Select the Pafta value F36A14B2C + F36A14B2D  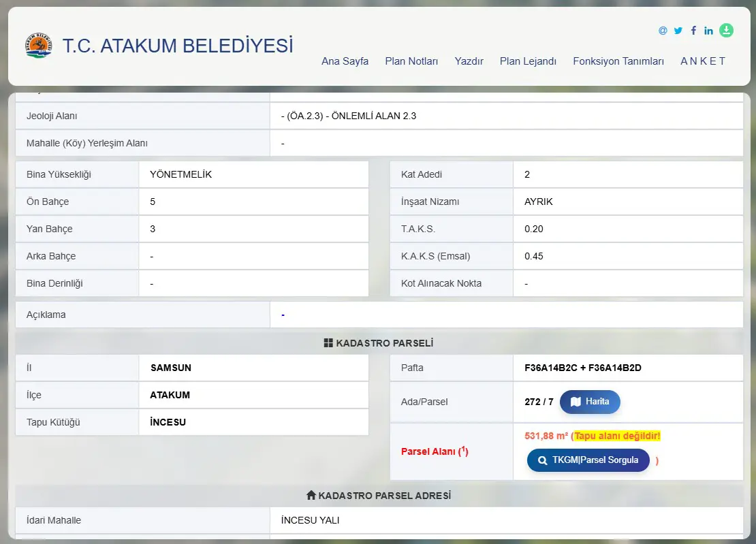583,368
